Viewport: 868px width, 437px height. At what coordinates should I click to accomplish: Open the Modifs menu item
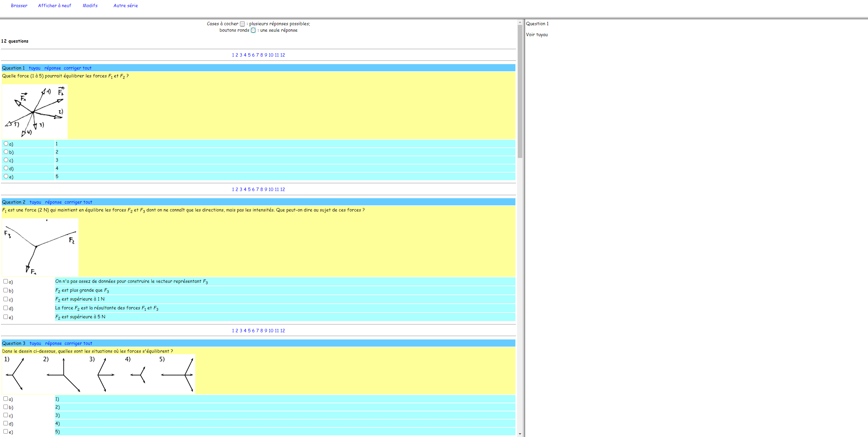[90, 5]
